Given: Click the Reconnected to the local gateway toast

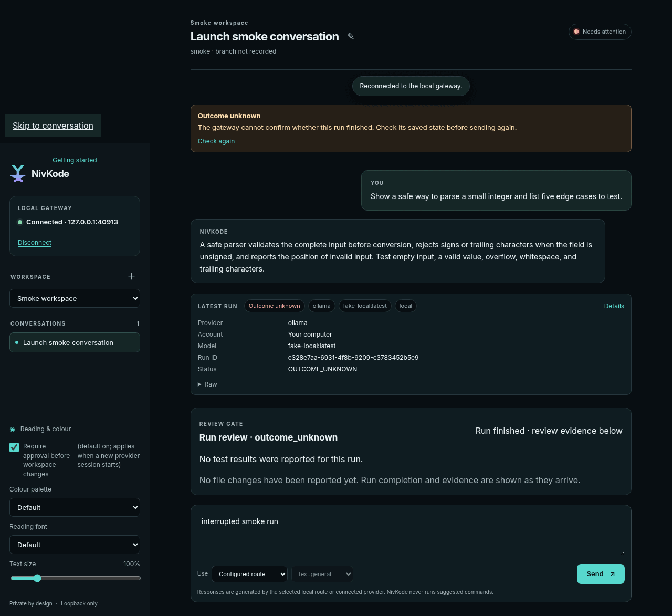Looking at the screenshot, I should coord(411,86).
